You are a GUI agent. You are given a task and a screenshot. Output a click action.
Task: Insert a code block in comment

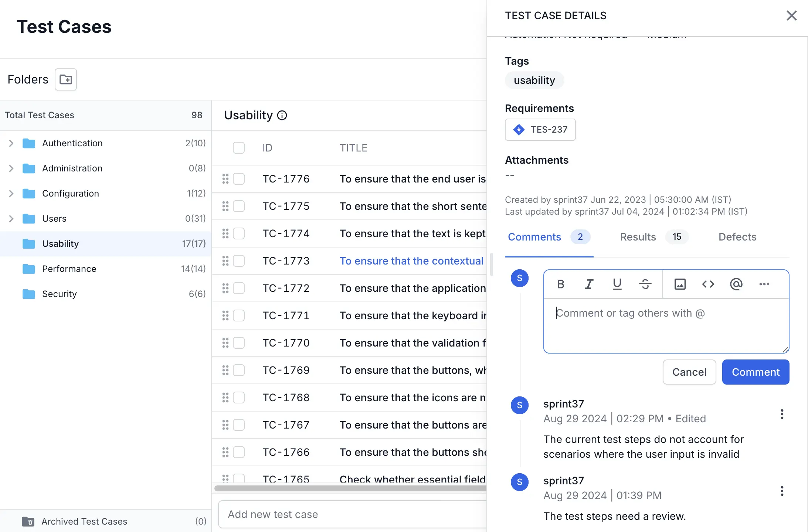pyautogui.click(x=708, y=284)
